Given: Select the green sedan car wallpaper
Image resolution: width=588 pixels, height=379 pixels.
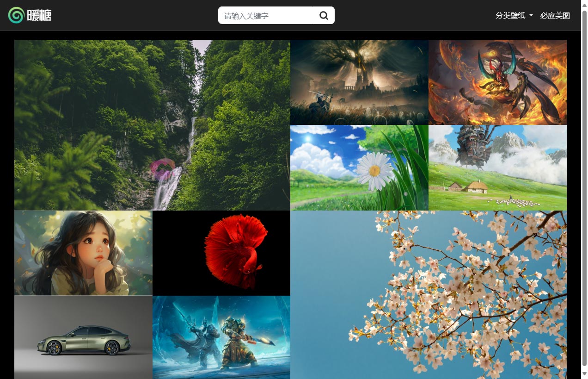Looking at the screenshot, I should point(83,337).
